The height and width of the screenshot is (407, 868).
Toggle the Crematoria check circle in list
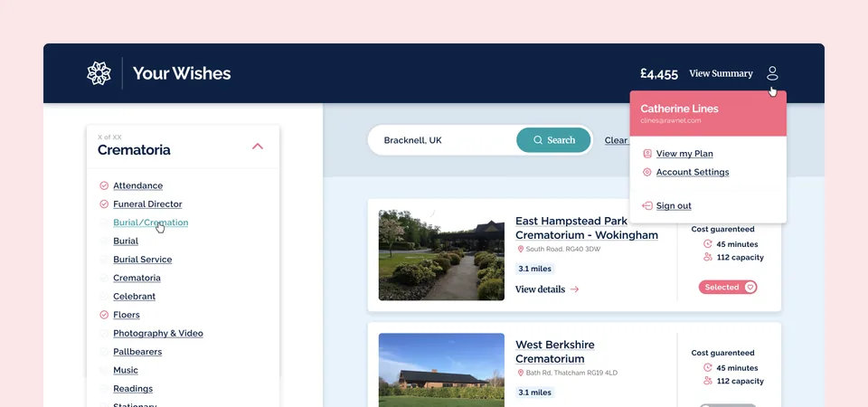103,278
